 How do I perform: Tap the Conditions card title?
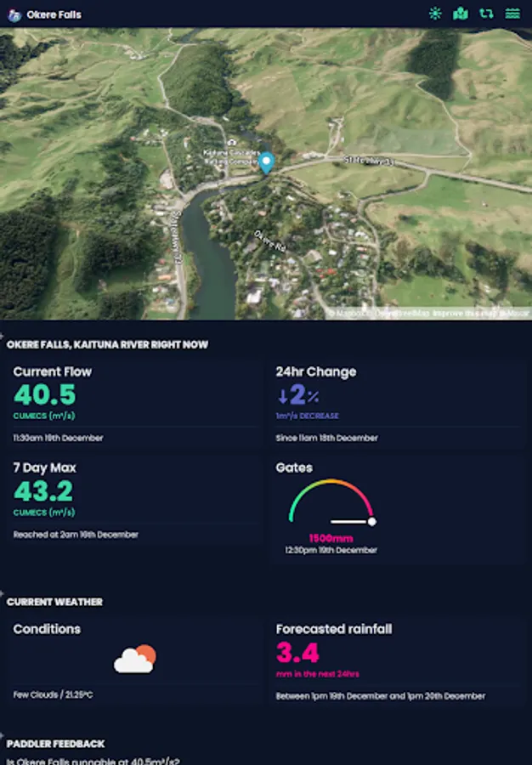(47, 629)
